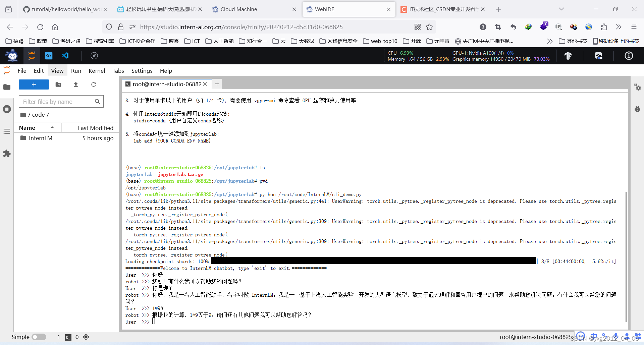Open the VS Code icon in top bar
This screenshot has width=644, height=345.
coord(65,56)
